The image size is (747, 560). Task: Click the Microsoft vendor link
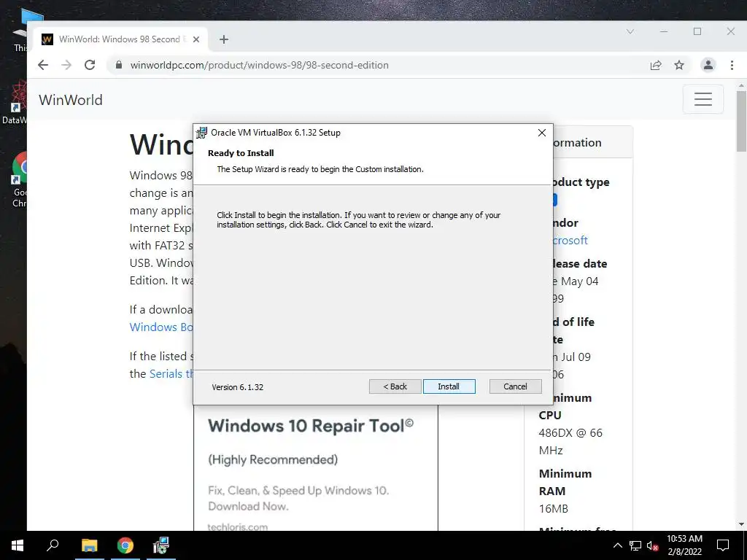[x=570, y=241]
